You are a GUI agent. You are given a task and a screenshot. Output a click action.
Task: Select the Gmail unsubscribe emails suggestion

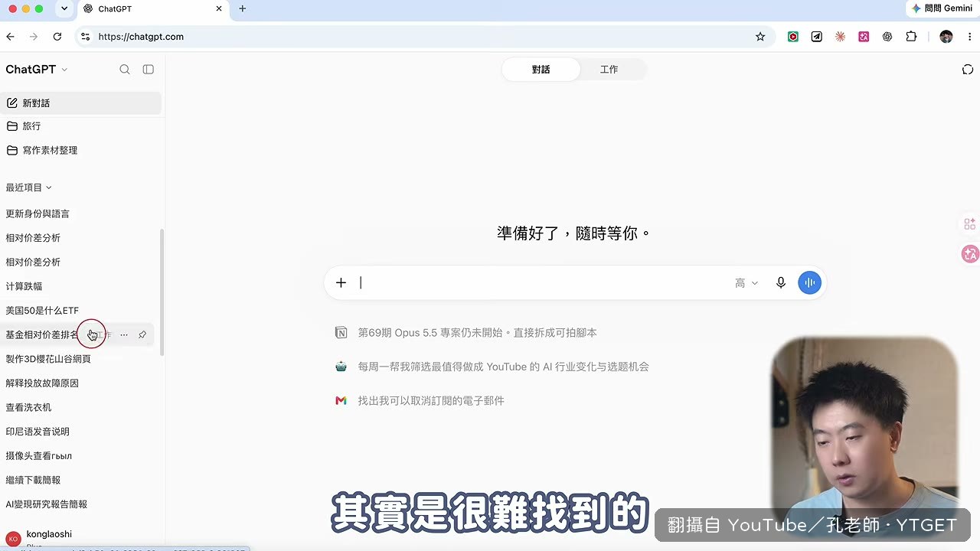[420, 401]
